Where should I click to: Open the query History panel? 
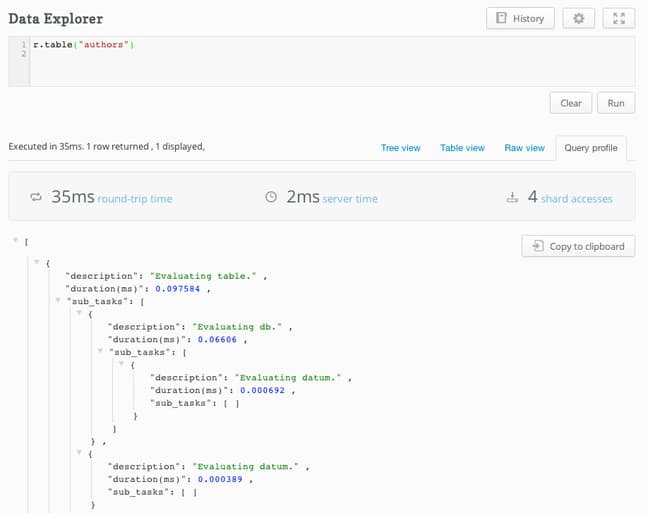click(520, 19)
